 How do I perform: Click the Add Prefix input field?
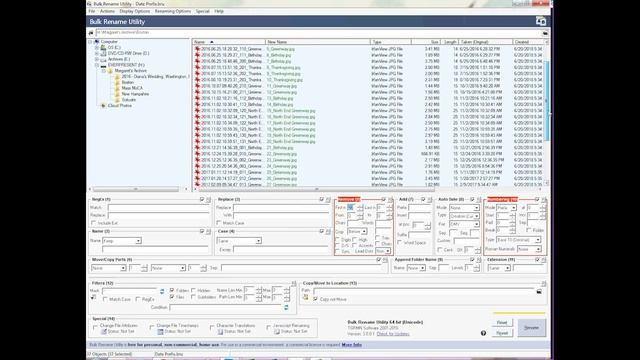420,208
